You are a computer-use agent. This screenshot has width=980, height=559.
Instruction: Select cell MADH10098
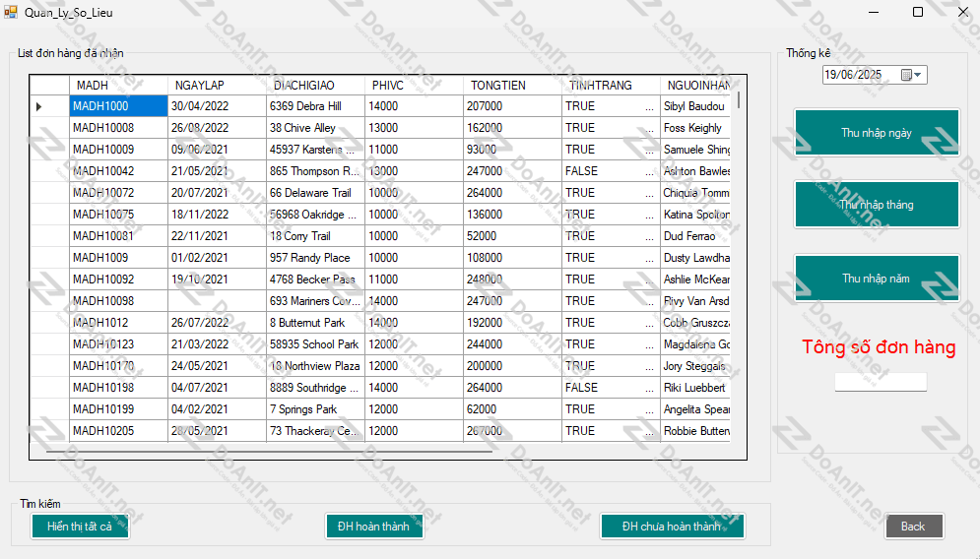[x=118, y=301]
